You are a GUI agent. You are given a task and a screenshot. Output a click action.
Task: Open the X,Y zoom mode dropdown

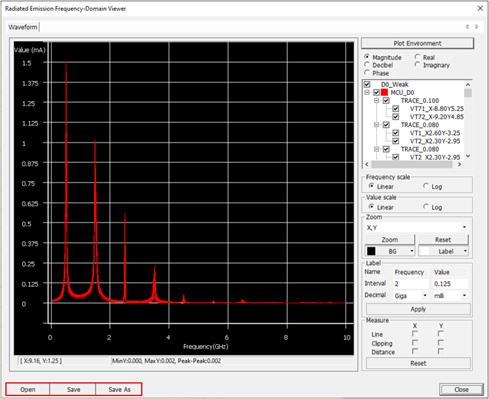pos(464,227)
